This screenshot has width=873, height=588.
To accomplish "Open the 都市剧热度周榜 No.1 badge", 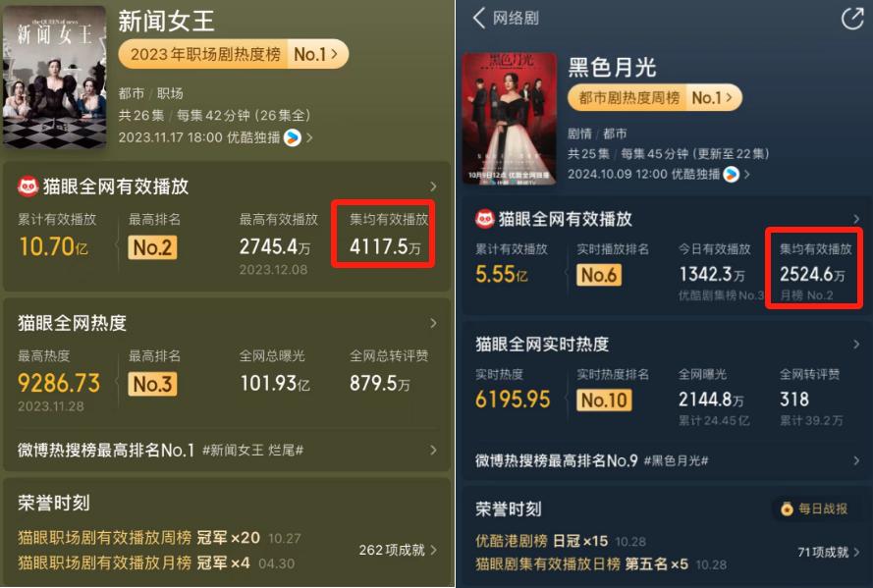I will click(655, 98).
